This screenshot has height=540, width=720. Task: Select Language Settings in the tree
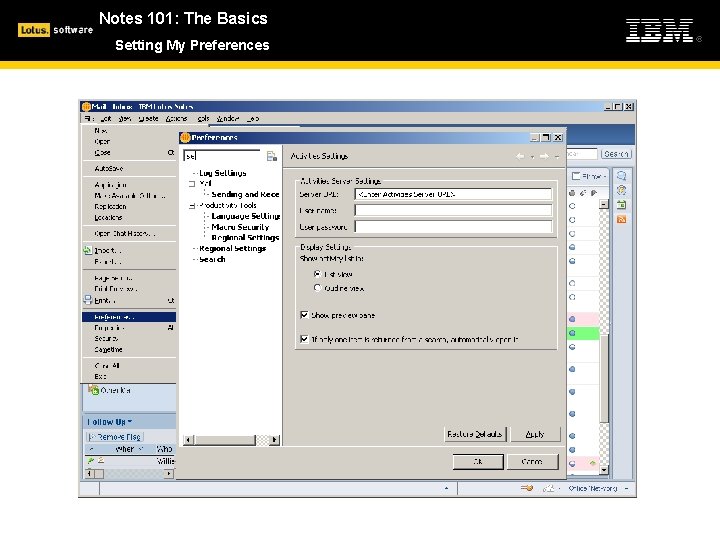coord(246,216)
